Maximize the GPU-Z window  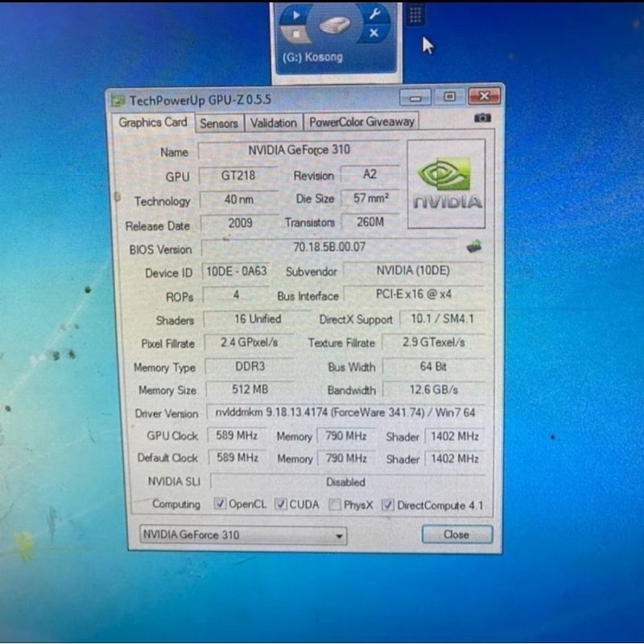point(450,97)
